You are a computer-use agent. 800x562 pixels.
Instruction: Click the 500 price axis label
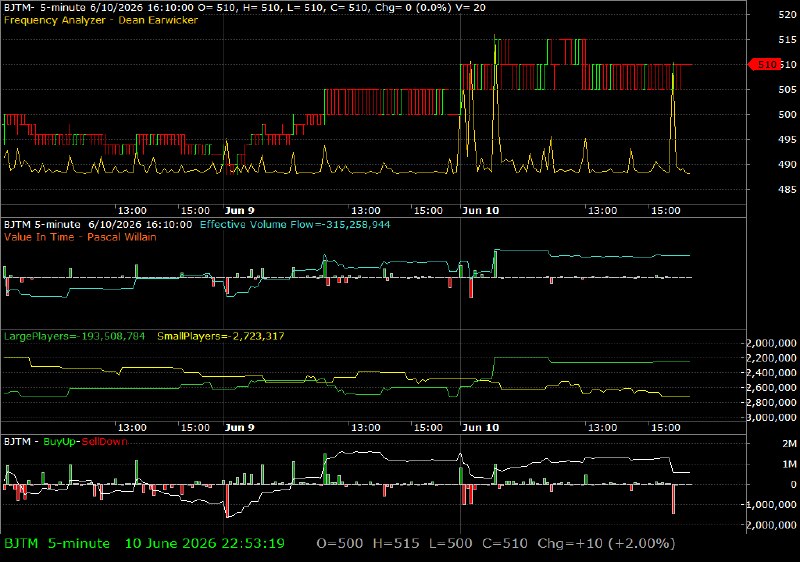(x=787, y=115)
